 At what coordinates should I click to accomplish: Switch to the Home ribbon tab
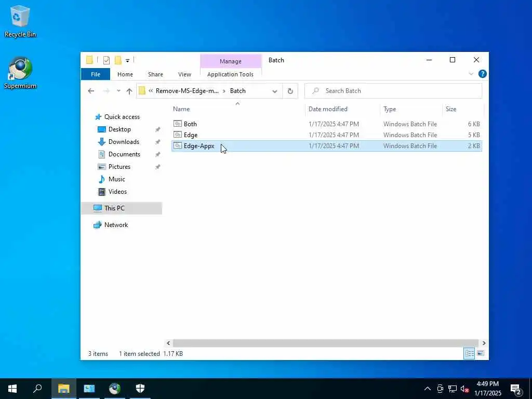[125, 74]
